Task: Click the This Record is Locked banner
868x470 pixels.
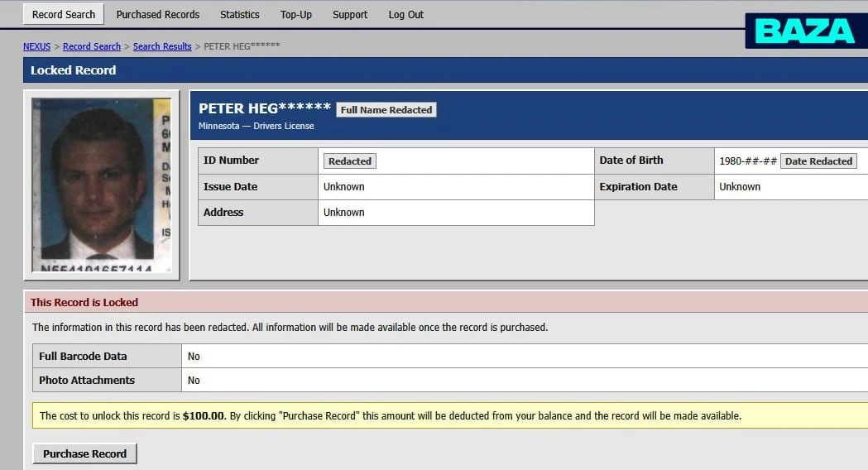Action: (446, 302)
